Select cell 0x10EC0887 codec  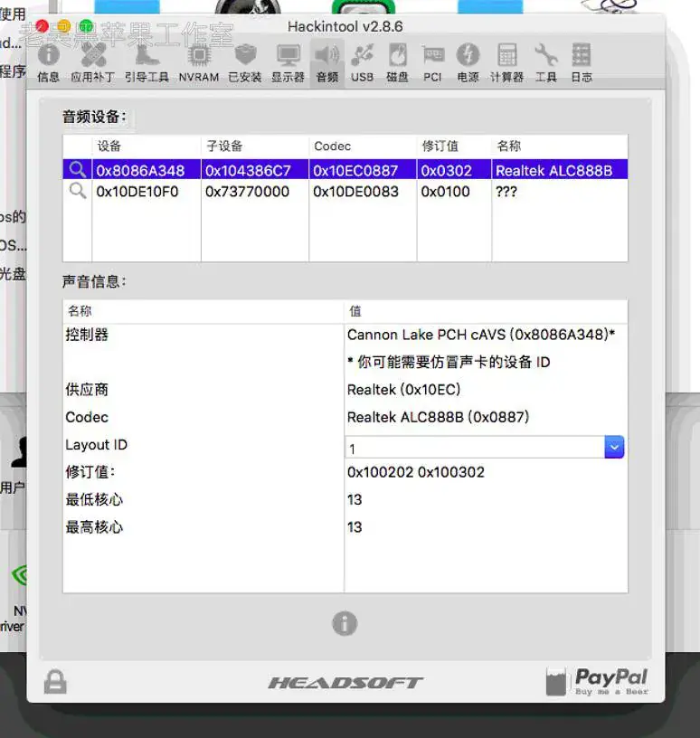363,170
